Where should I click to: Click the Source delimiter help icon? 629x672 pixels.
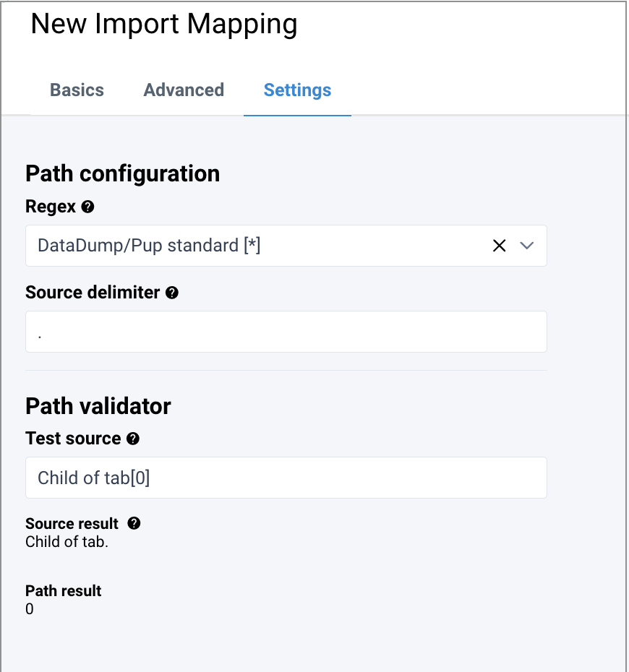point(172,293)
